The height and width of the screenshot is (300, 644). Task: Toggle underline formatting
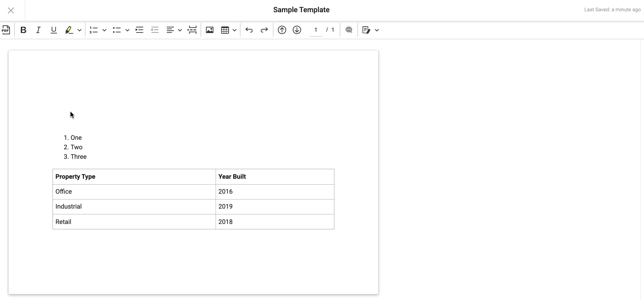[x=53, y=29]
